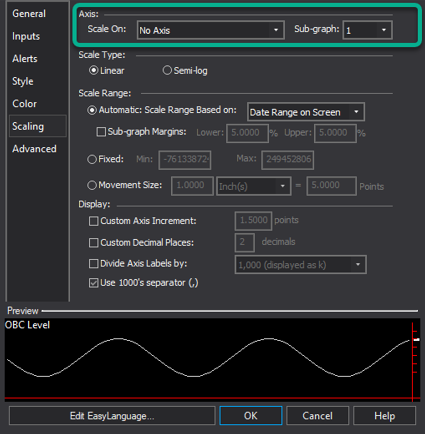Screen dimensions: 425x434
Task: Select the Color tab
Action: (x=24, y=104)
